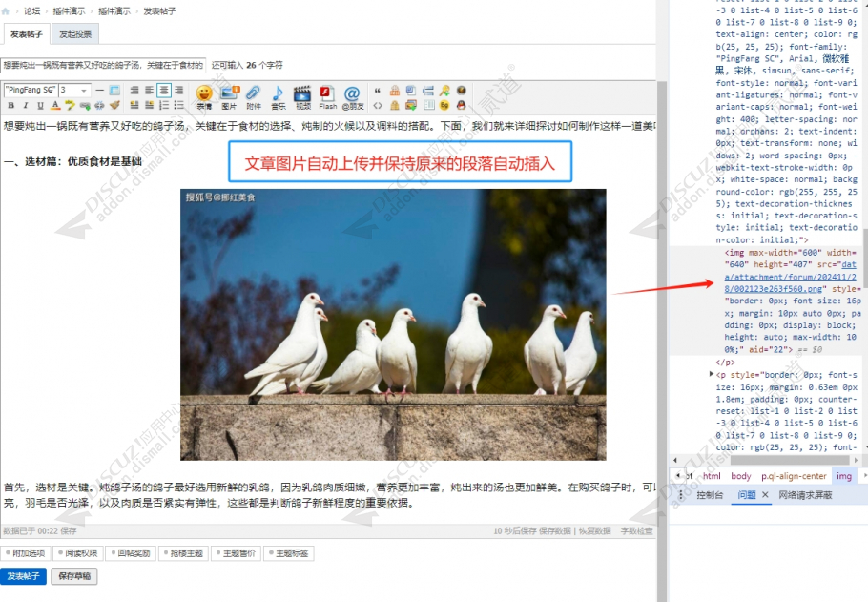Insert table icon in toolbar

coord(114,90)
